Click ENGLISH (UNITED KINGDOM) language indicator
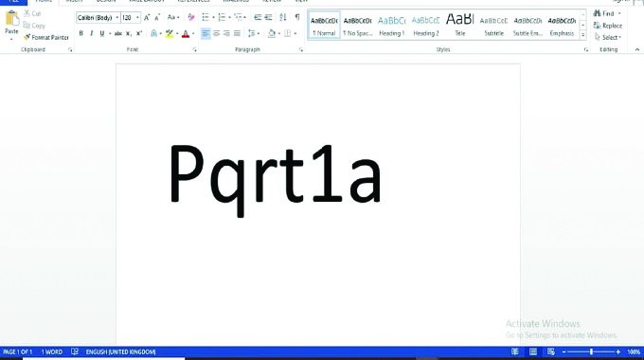 [121, 352]
